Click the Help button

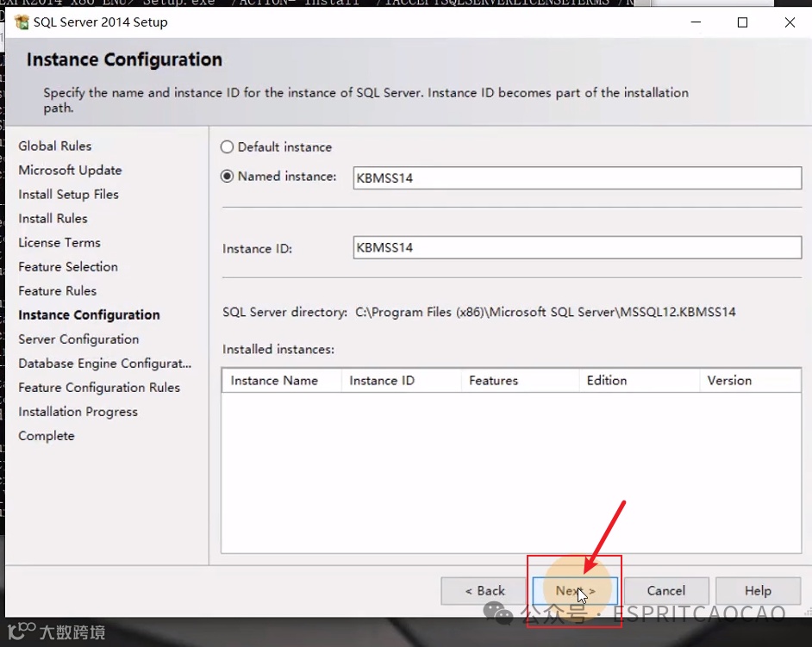[x=758, y=591]
